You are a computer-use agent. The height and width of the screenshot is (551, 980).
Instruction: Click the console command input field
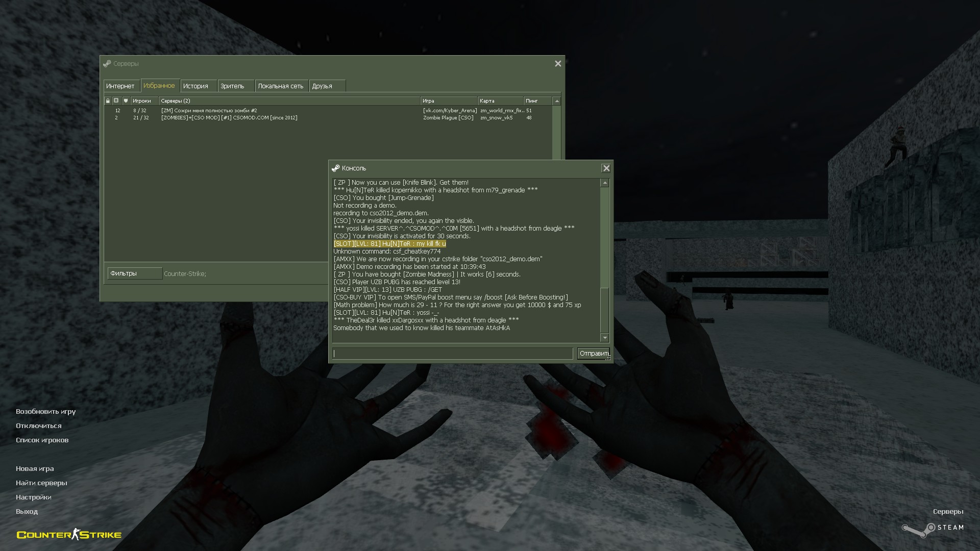click(452, 354)
